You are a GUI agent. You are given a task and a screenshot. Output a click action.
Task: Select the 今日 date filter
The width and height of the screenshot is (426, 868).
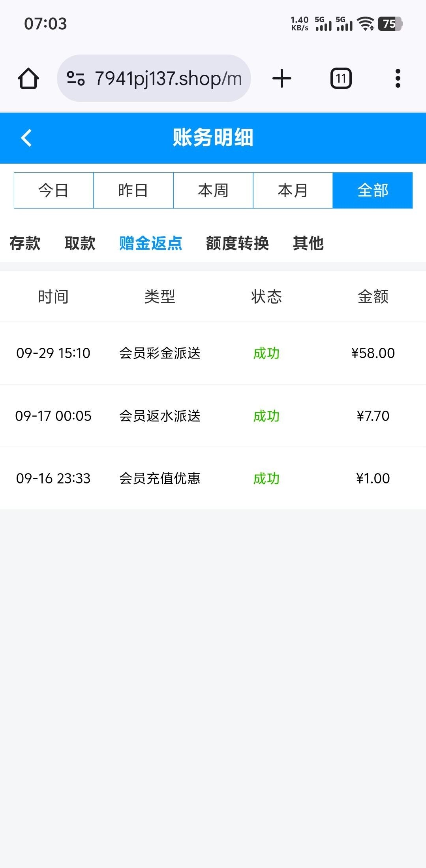click(54, 191)
